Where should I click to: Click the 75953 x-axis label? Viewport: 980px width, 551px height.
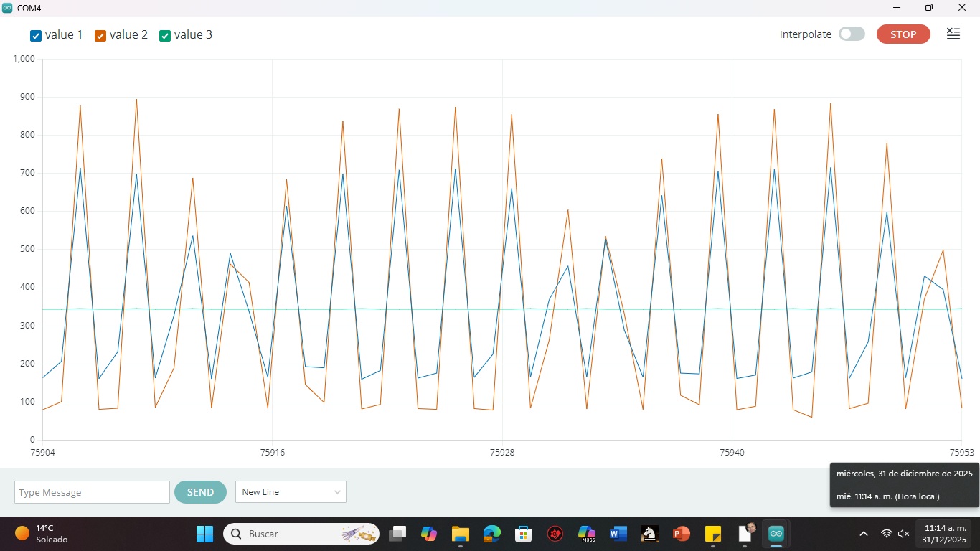pyautogui.click(x=961, y=453)
